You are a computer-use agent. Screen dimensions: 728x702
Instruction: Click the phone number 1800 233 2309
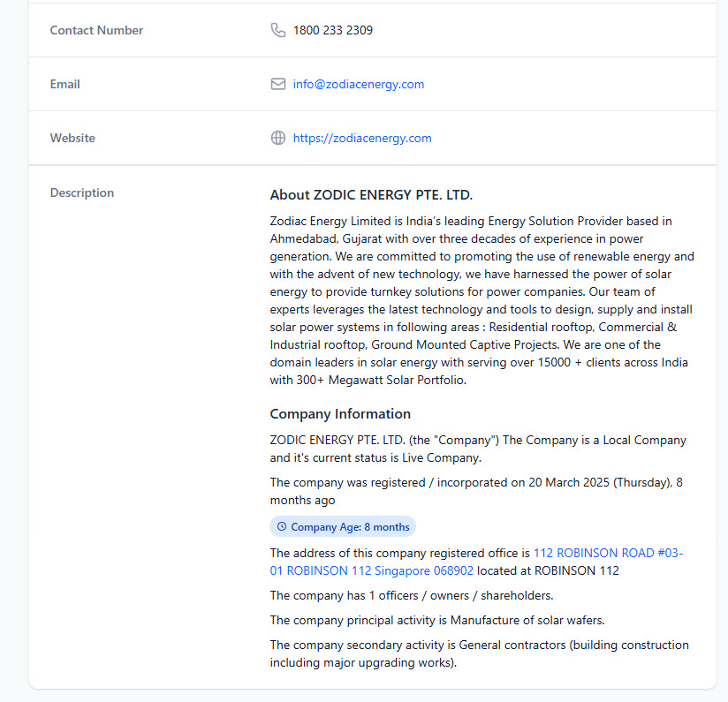333,30
